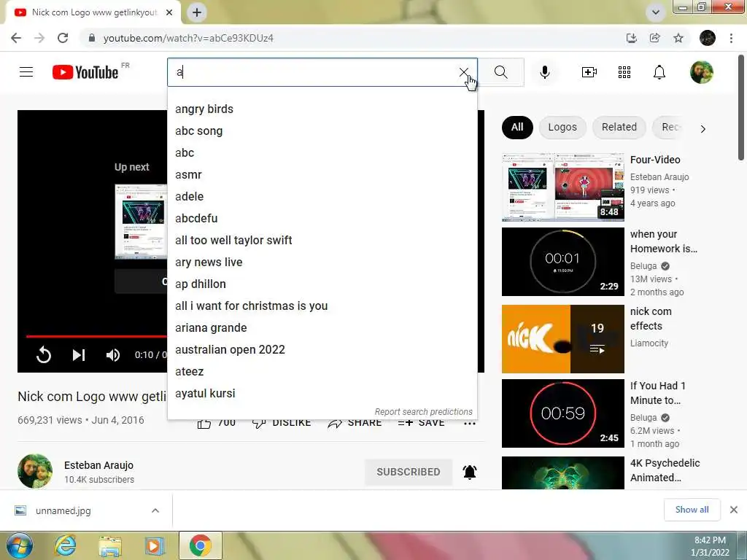Open the Create video camera icon
Screen dimensions: 747x560
tap(589, 72)
